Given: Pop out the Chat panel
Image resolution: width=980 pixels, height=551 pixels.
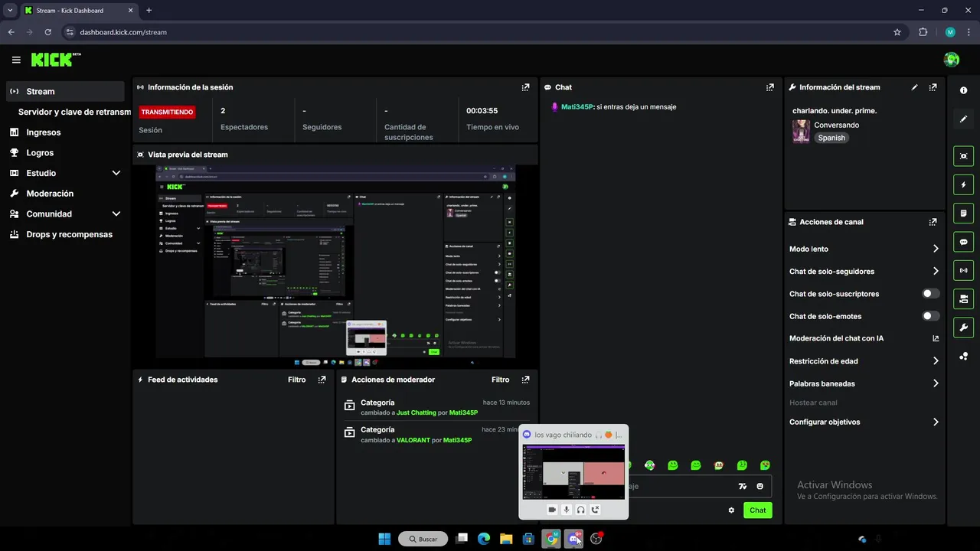Looking at the screenshot, I should click(x=769, y=87).
